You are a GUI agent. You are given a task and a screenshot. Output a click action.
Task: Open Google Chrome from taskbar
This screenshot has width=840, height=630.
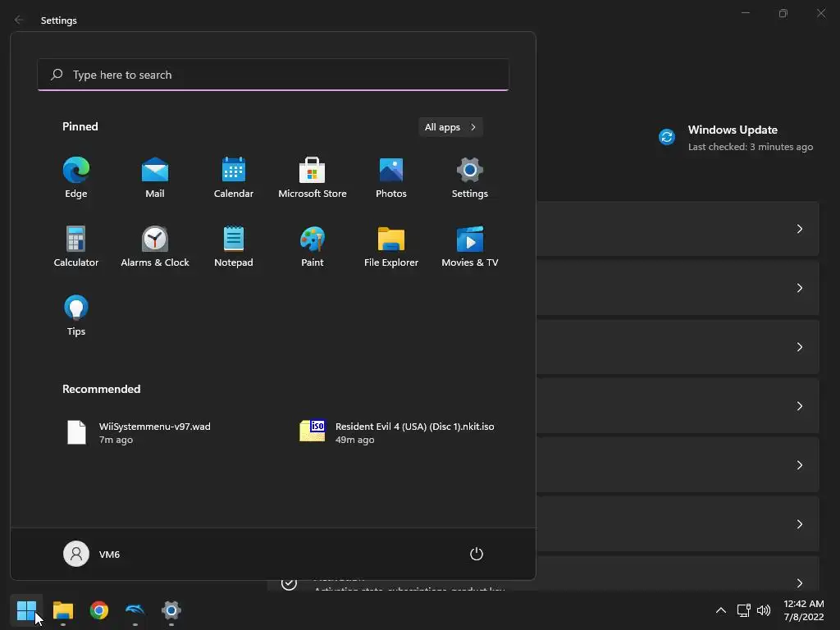99,610
